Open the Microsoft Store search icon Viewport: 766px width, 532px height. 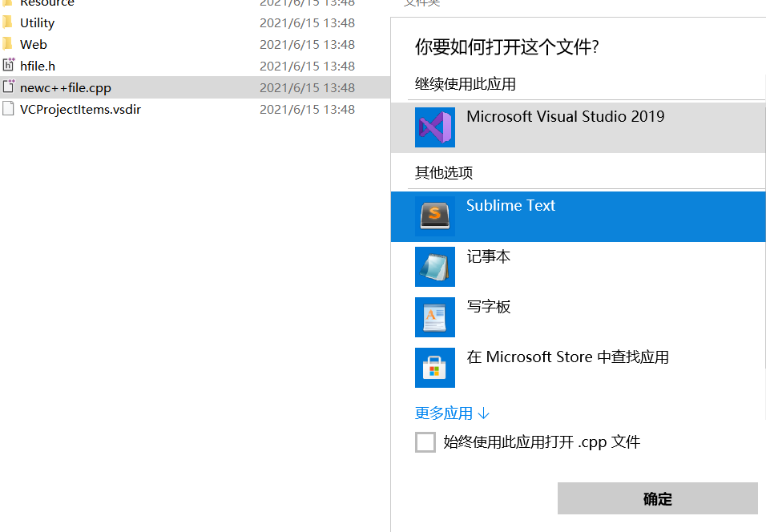[x=434, y=368]
